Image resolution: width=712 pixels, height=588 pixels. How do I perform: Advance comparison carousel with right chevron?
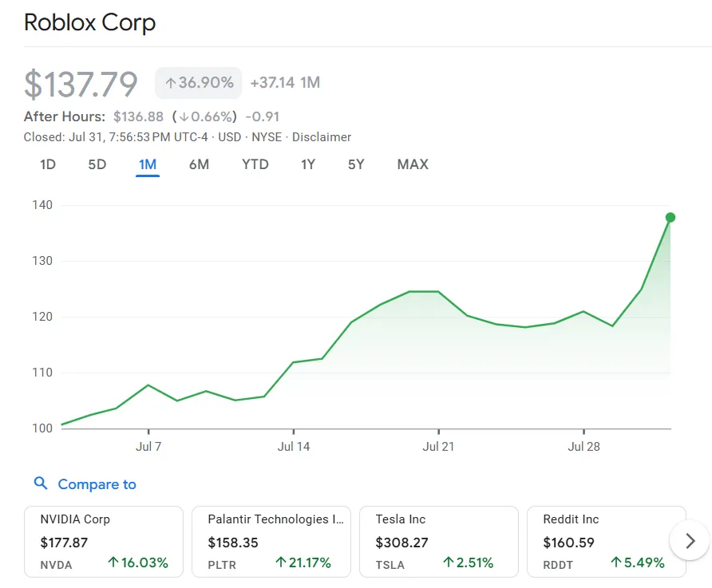[x=688, y=540]
